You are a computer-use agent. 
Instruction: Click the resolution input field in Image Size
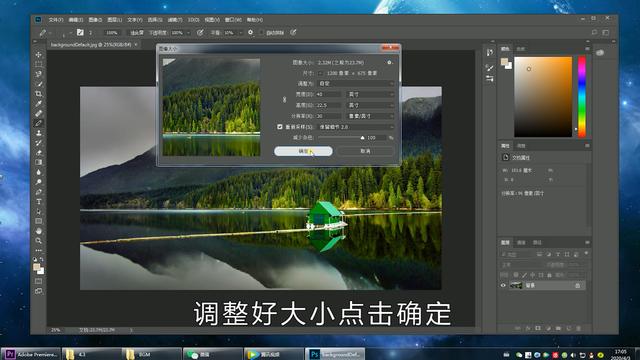pos(328,116)
